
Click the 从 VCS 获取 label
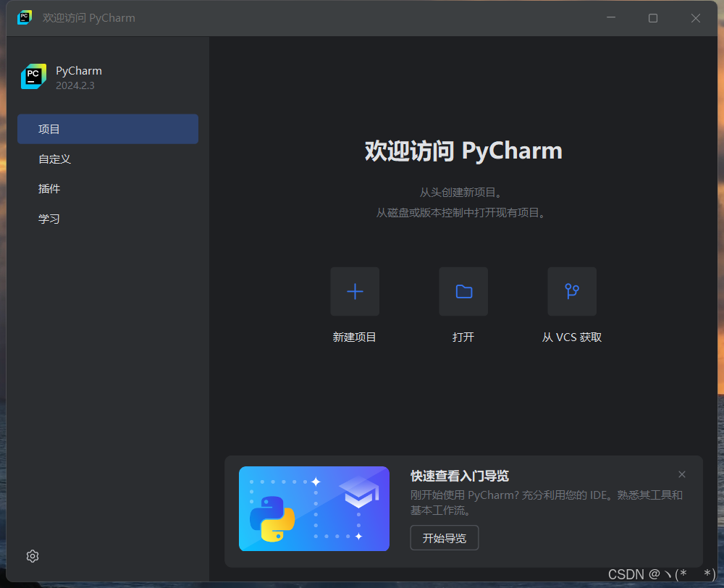click(572, 337)
